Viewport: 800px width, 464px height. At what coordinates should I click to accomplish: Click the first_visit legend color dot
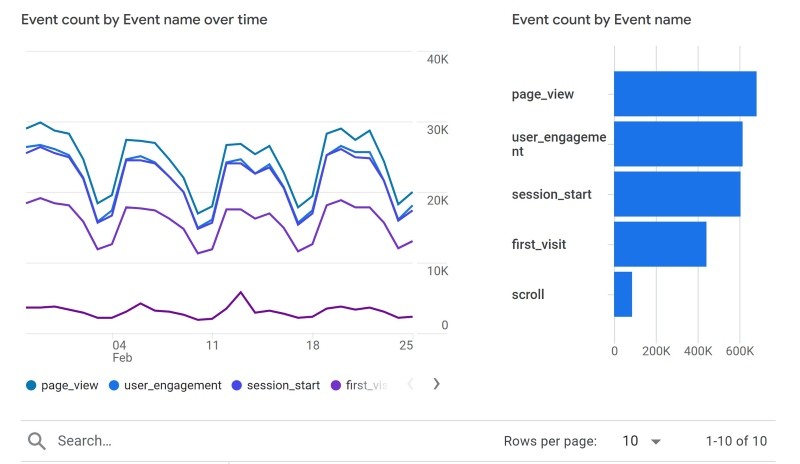[x=336, y=385]
